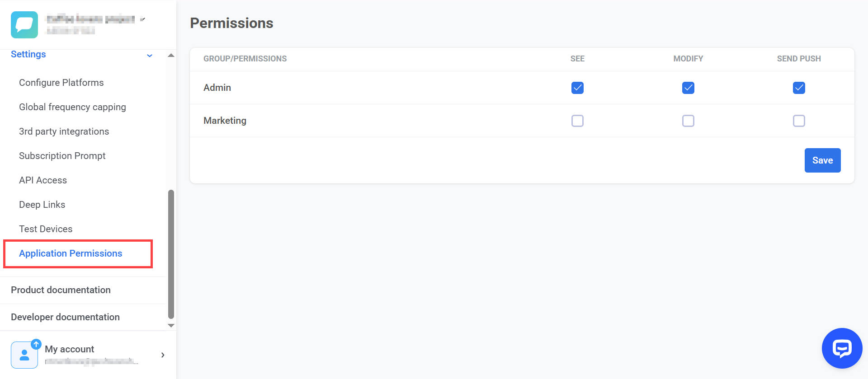868x379 pixels.
Task: Click the notification badge on the account avatar
Action: [x=37, y=343]
